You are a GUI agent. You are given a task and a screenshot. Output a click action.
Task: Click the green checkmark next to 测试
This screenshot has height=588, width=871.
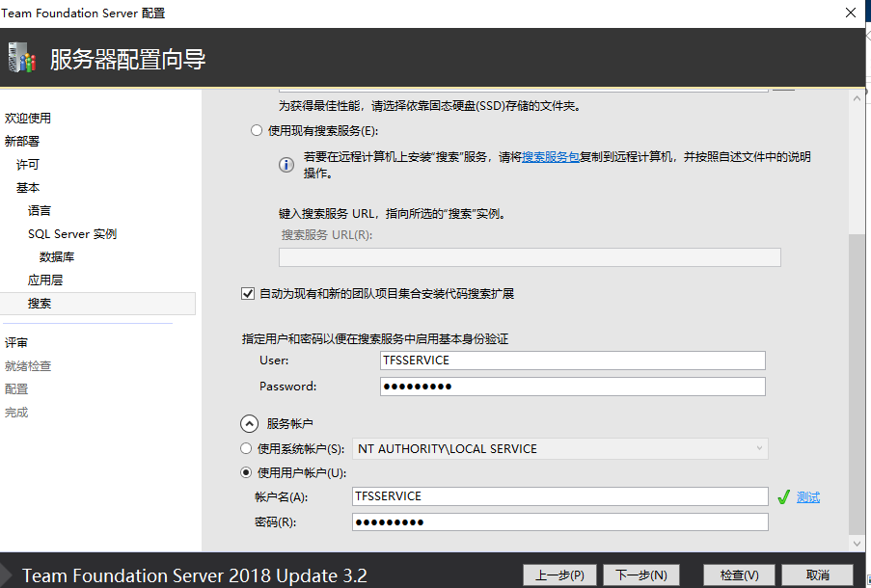(784, 497)
